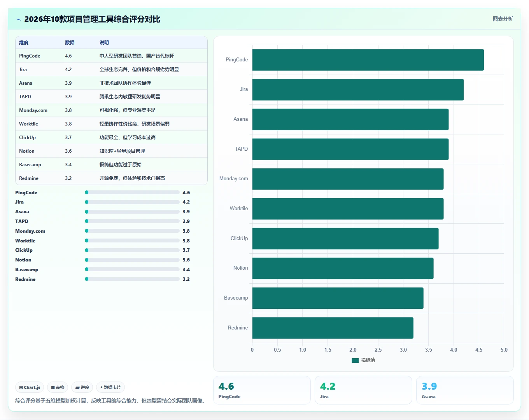Open the 3.9 Asana score card
529x420 pixels.
coord(465,390)
